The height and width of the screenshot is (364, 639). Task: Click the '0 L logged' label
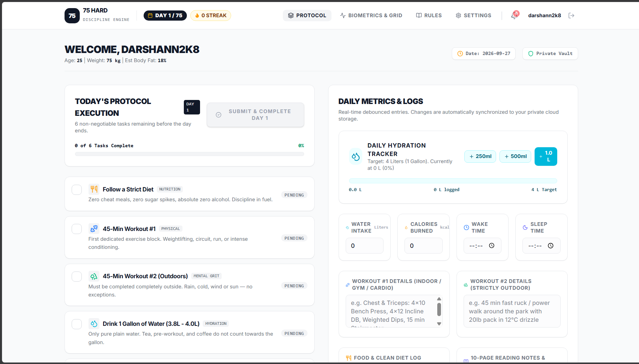click(446, 189)
